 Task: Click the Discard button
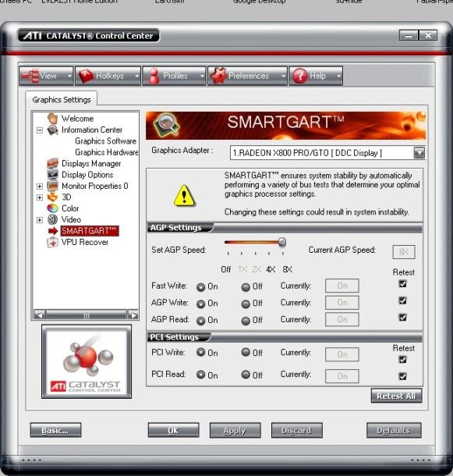296,430
